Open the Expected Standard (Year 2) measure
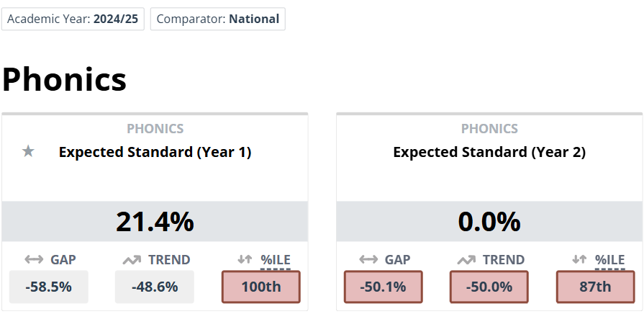 489,153
